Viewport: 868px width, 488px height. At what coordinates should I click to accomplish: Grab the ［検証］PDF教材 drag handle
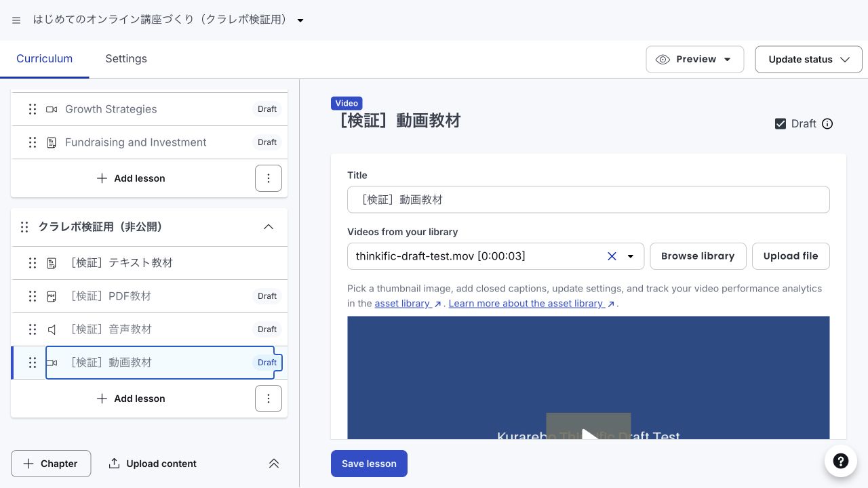[32, 296]
